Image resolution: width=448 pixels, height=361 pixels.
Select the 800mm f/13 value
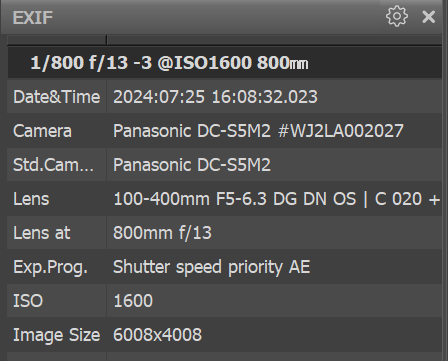pyautogui.click(x=162, y=233)
